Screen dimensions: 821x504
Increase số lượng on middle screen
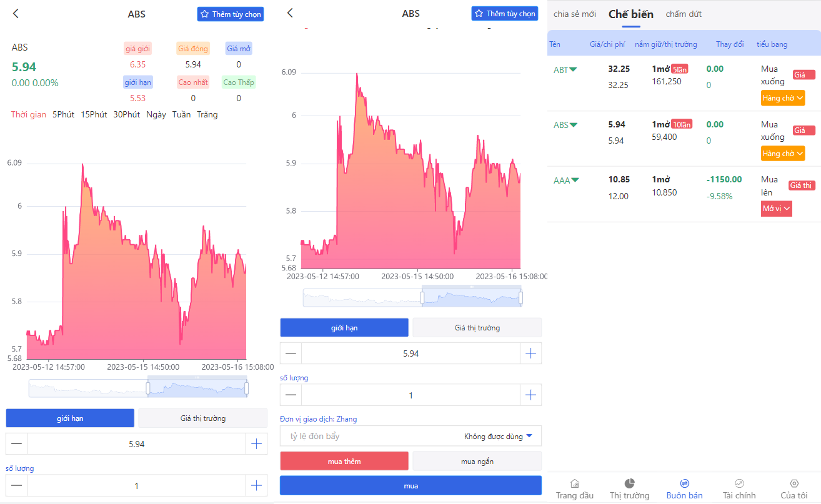530,395
